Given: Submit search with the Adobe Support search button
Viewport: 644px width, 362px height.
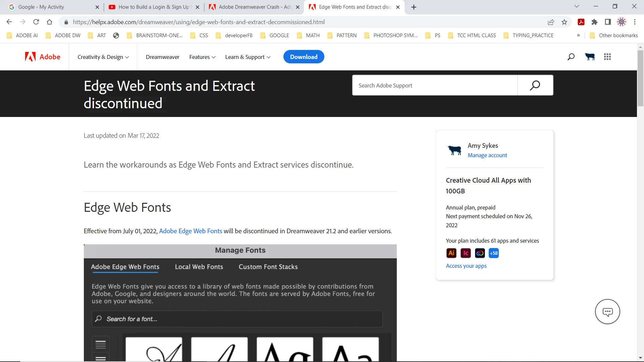Looking at the screenshot, I should 535,85.
